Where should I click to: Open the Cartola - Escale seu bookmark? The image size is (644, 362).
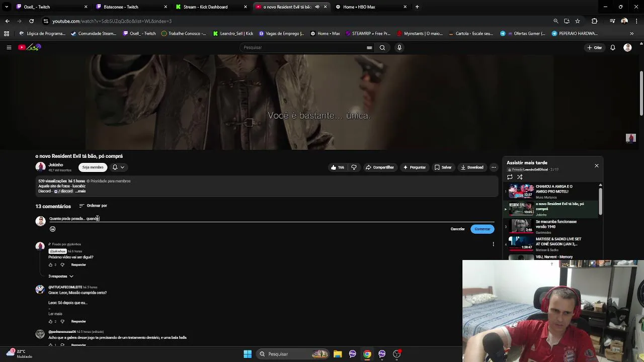pyautogui.click(x=470, y=34)
